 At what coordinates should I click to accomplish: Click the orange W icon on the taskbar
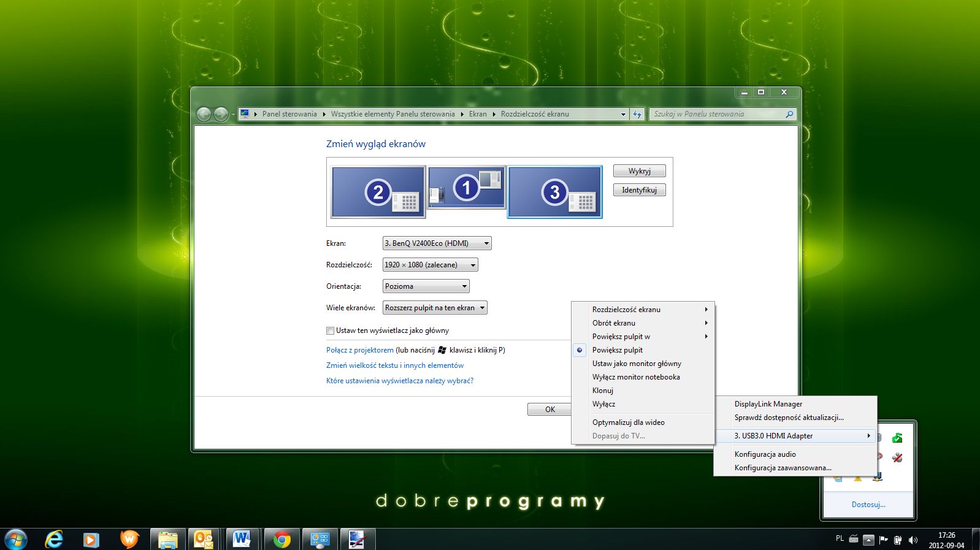[x=129, y=539]
